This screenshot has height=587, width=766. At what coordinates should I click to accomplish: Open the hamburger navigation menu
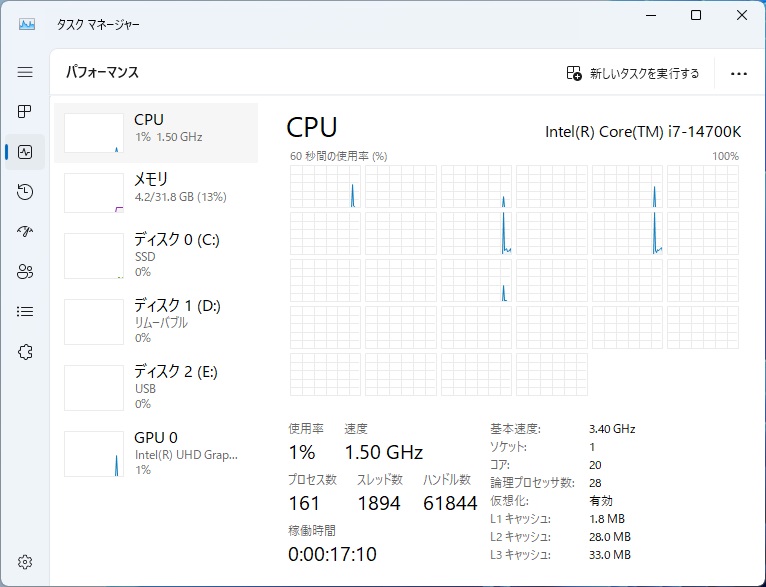click(25, 72)
